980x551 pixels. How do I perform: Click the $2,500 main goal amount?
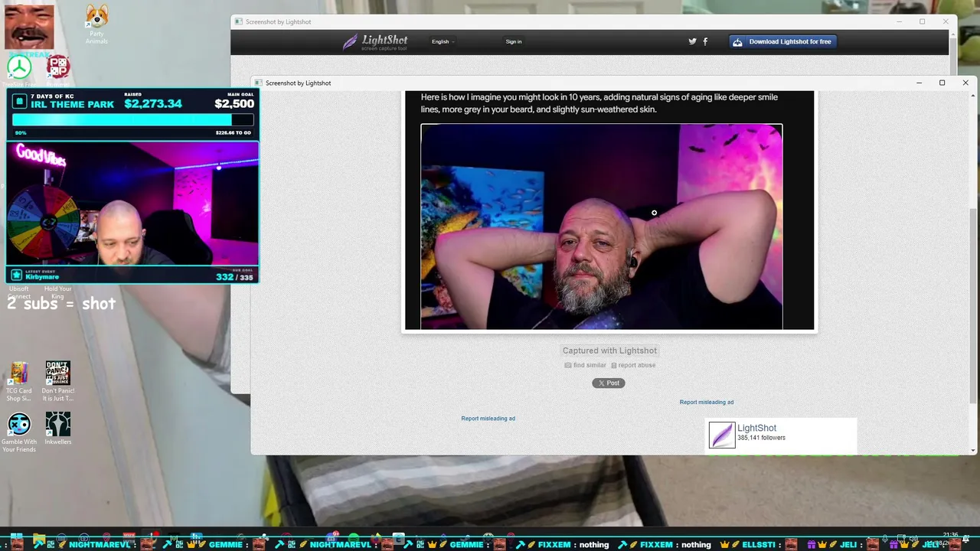click(234, 104)
